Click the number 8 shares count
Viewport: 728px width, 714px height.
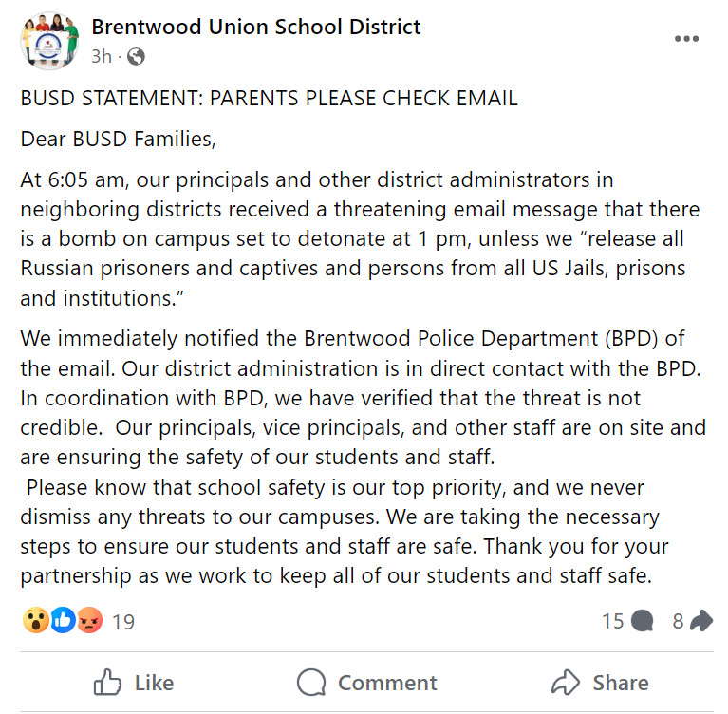tap(678, 621)
